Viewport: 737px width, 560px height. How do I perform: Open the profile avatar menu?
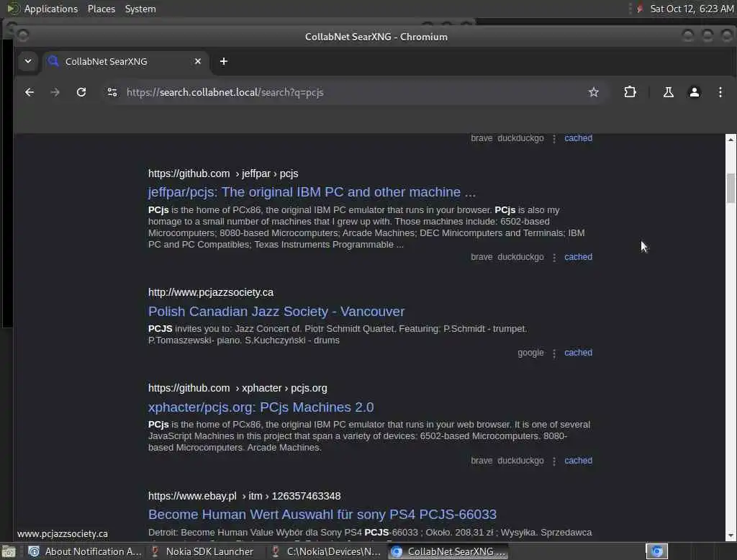pyautogui.click(x=695, y=92)
